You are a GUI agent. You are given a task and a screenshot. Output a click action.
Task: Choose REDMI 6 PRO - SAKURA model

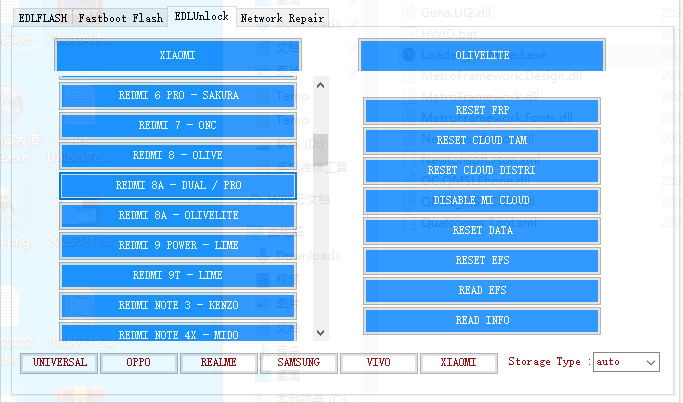(x=178, y=95)
